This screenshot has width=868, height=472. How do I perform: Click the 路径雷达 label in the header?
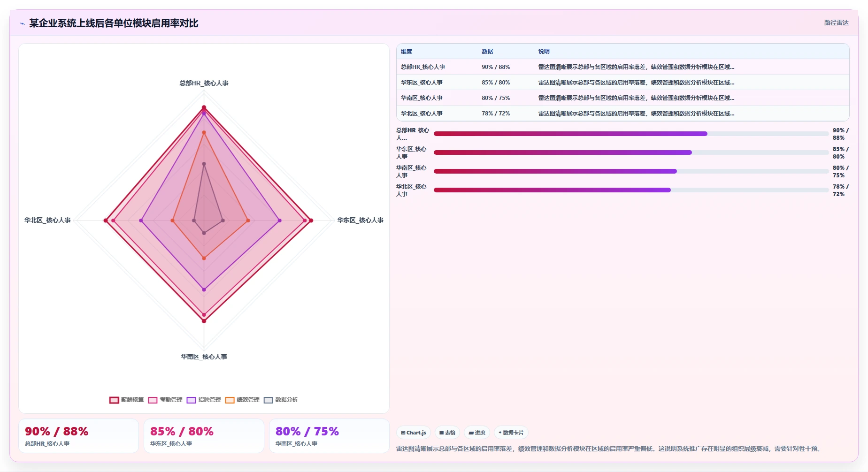click(836, 23)
